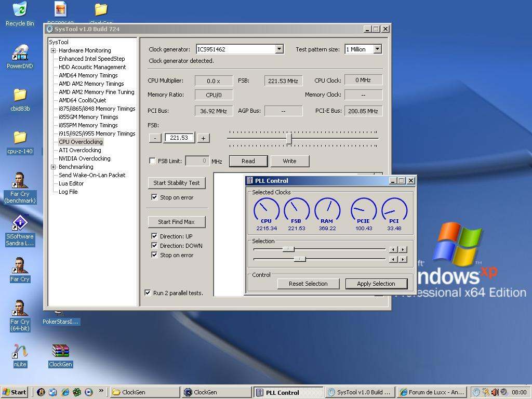This screenshot has width=532, height=399.
Task: Click the left arrow of first selection slider
Action: click(393, 250)
